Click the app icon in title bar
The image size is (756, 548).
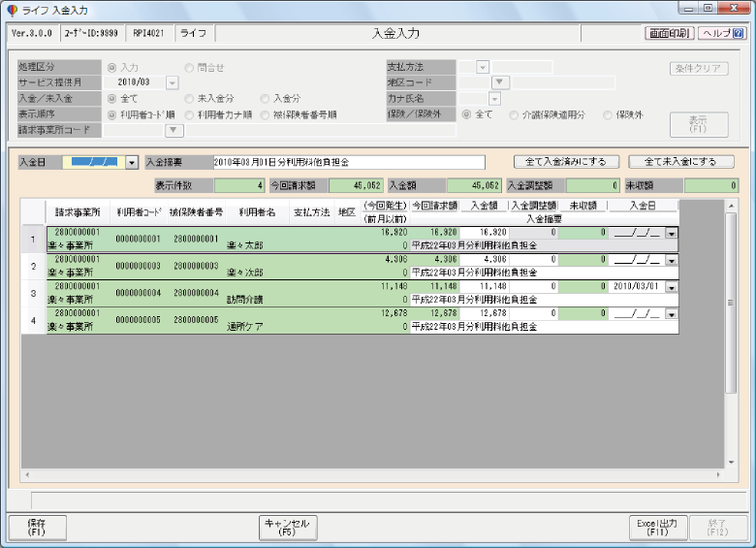click(x=12, y=10)
